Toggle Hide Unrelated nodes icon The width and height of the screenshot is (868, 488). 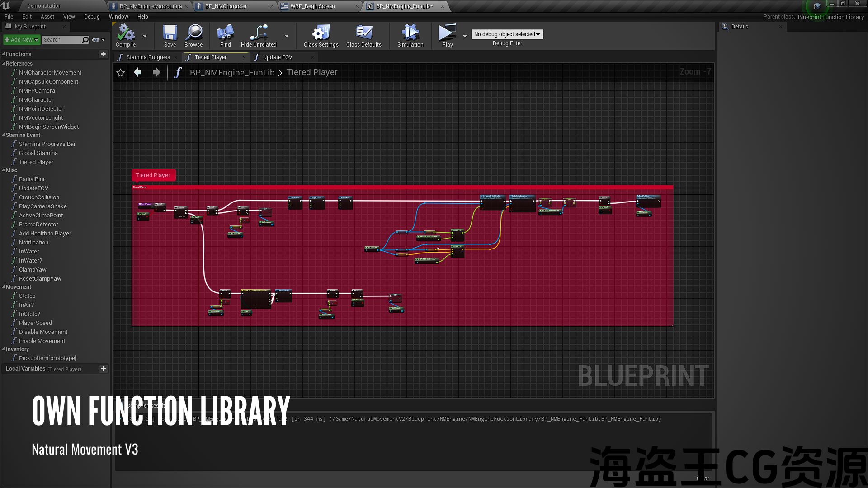[258, 33]
